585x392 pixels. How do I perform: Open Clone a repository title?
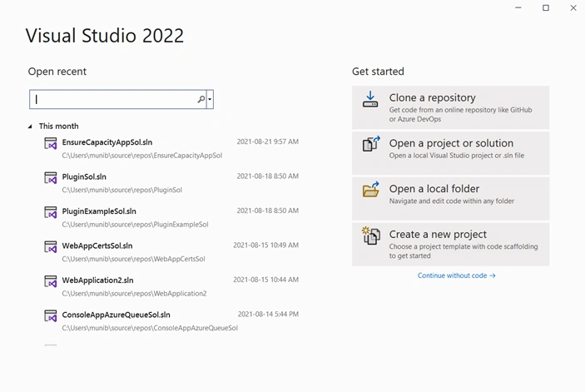[x=433, y=97]
